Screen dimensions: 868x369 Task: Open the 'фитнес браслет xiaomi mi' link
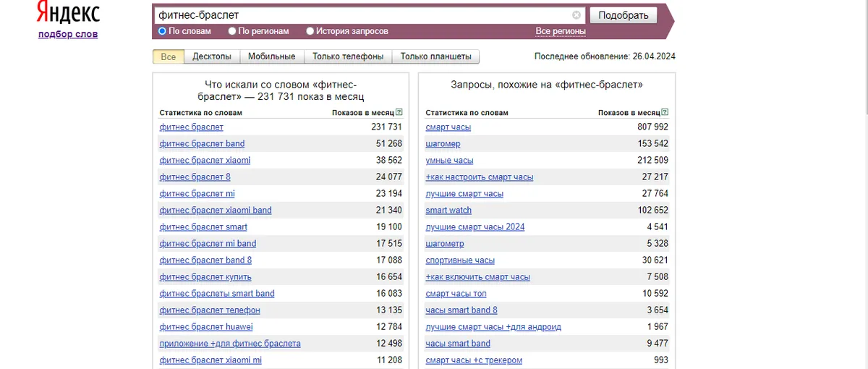click(210, 360)
